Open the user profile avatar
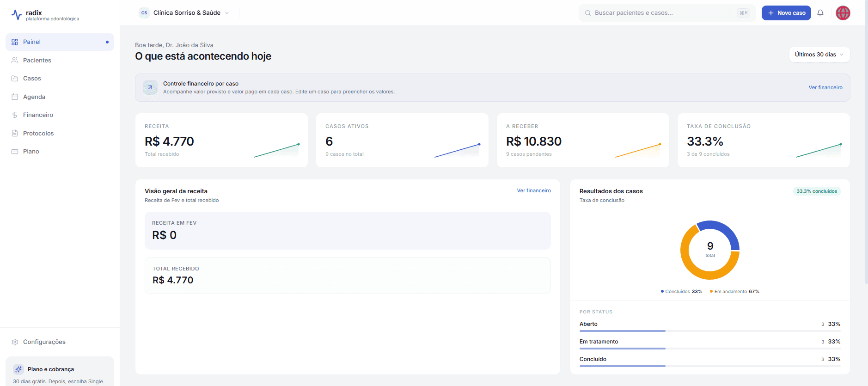Screen dimensions: 868x386 843,13
